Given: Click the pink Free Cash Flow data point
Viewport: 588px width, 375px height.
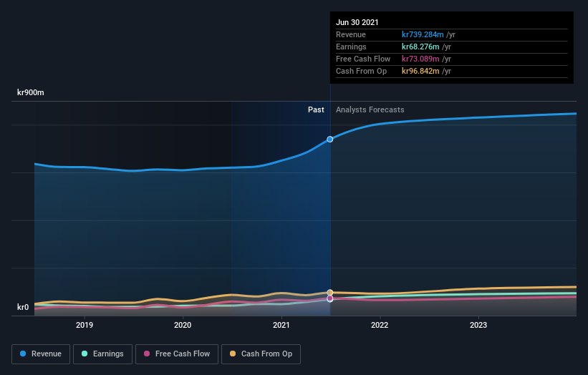Looking at the screenshot, I should pos(330,298).
